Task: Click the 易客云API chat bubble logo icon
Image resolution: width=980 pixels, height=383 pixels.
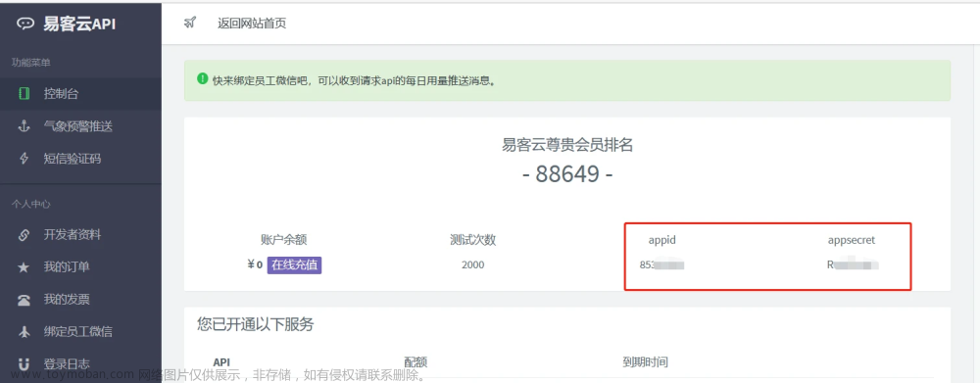Action: coord(25,24)
